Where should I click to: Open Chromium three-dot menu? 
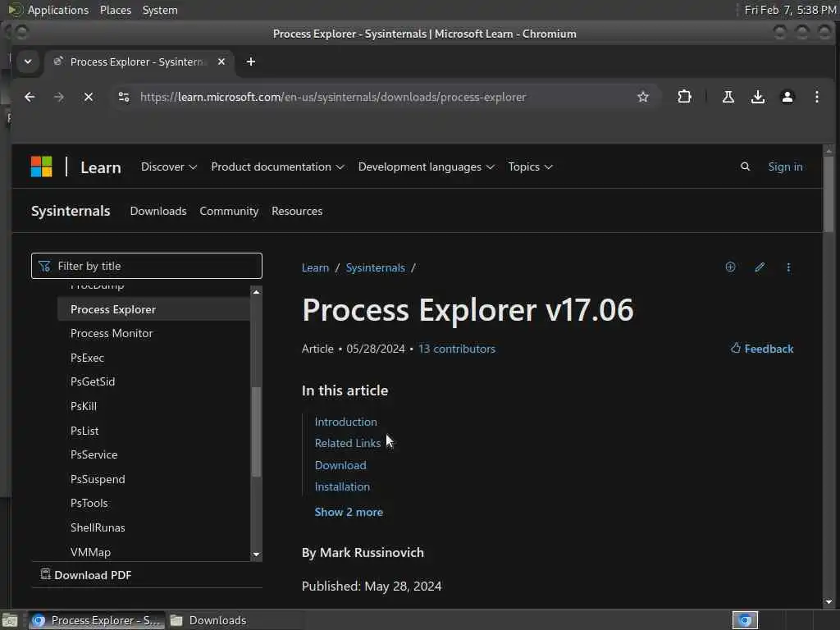(816, 97)
